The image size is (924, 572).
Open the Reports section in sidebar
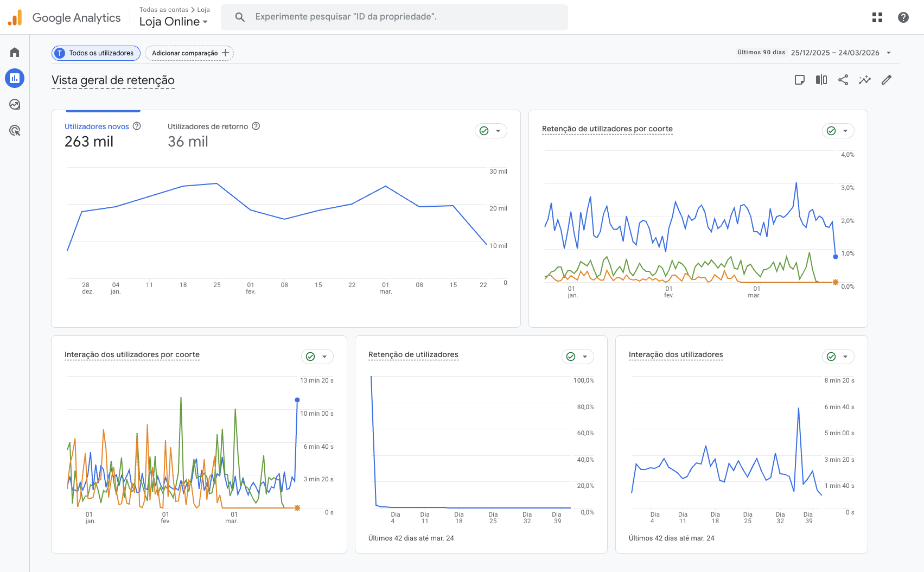click(x=15, y=78)
